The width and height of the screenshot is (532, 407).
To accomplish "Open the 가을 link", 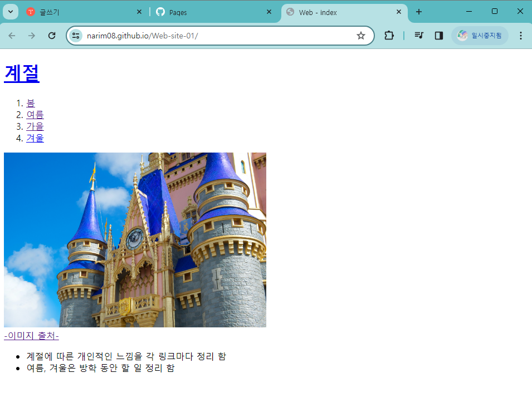I will click(x=35, y=126).
